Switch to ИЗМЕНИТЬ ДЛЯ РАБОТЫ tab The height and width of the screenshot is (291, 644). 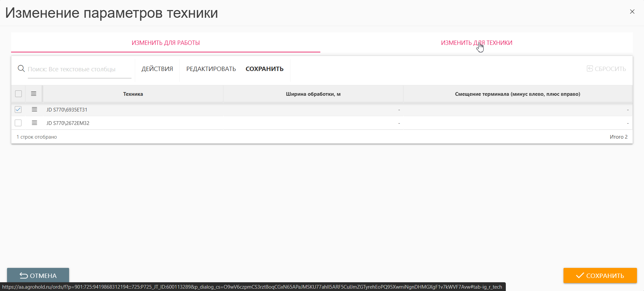point(166,43)
